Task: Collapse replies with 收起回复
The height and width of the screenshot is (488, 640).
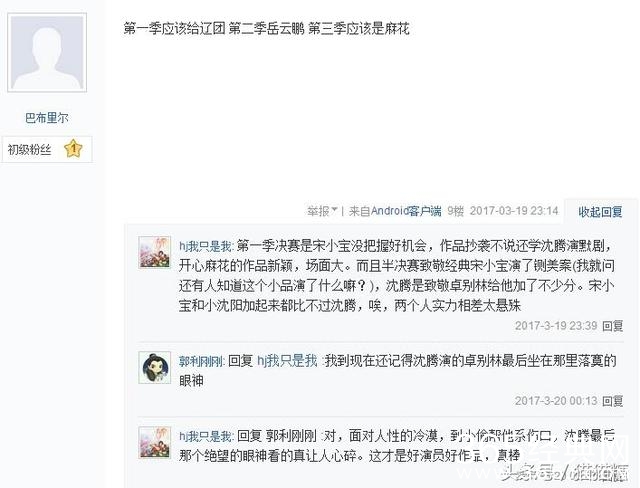Action: click(600, 211)
